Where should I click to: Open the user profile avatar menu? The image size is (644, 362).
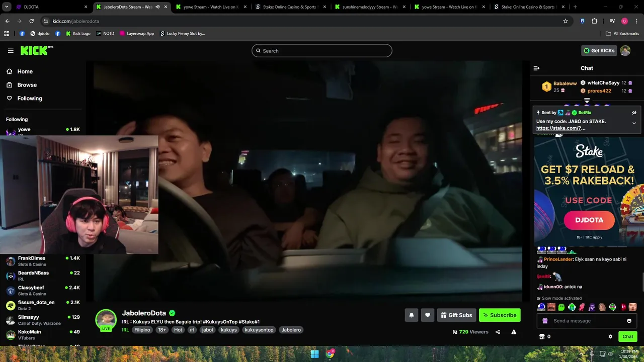[625, 51]
